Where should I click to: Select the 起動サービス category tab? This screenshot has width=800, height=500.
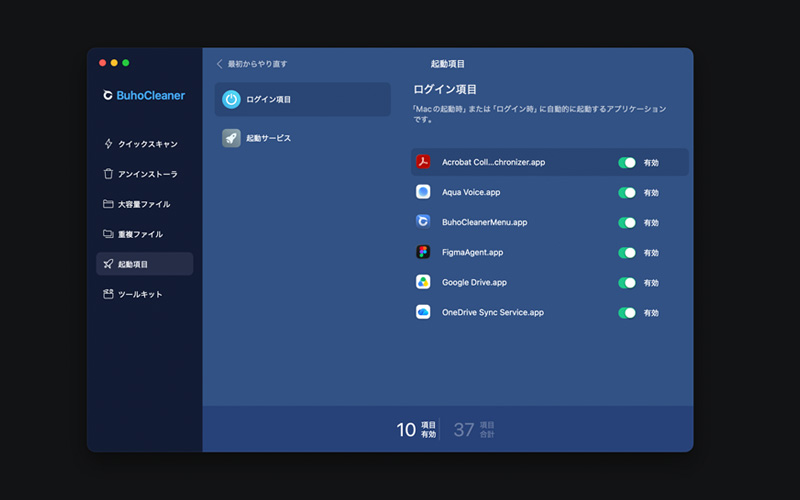303,138
